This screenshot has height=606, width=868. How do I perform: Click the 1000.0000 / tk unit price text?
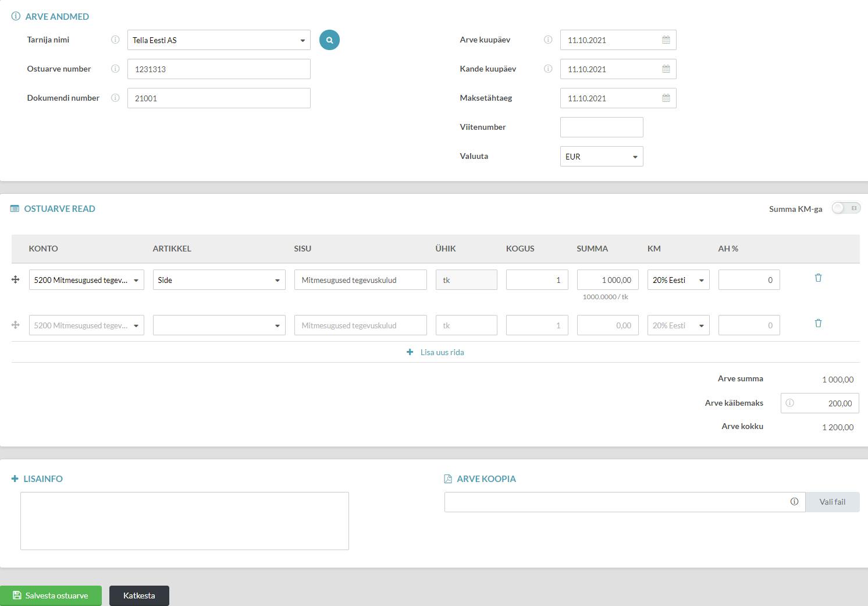(x=605, y=297)
